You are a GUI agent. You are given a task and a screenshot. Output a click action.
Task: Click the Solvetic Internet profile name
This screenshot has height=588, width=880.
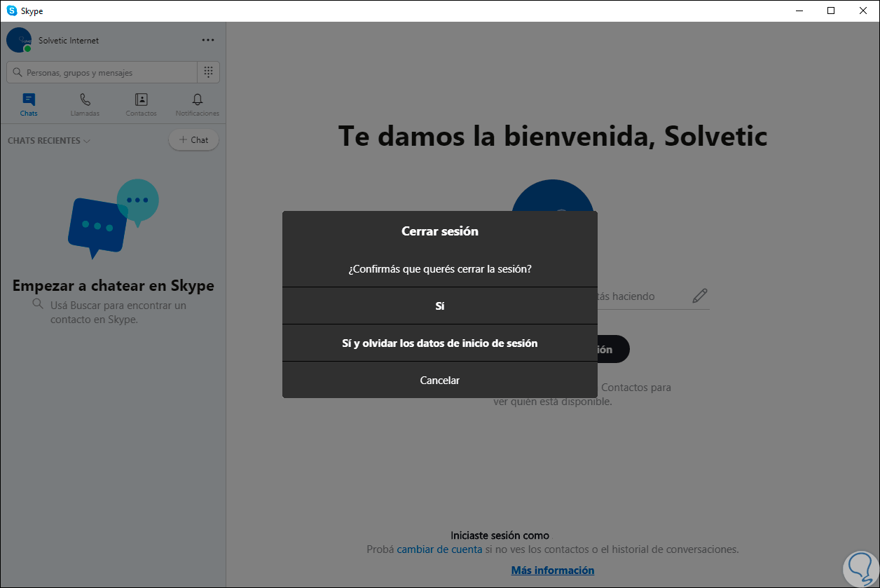tap(69, 41)
